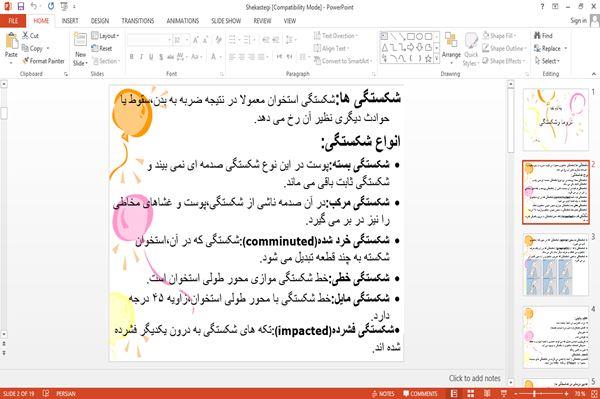Align text right

click(x=251, y=57)
